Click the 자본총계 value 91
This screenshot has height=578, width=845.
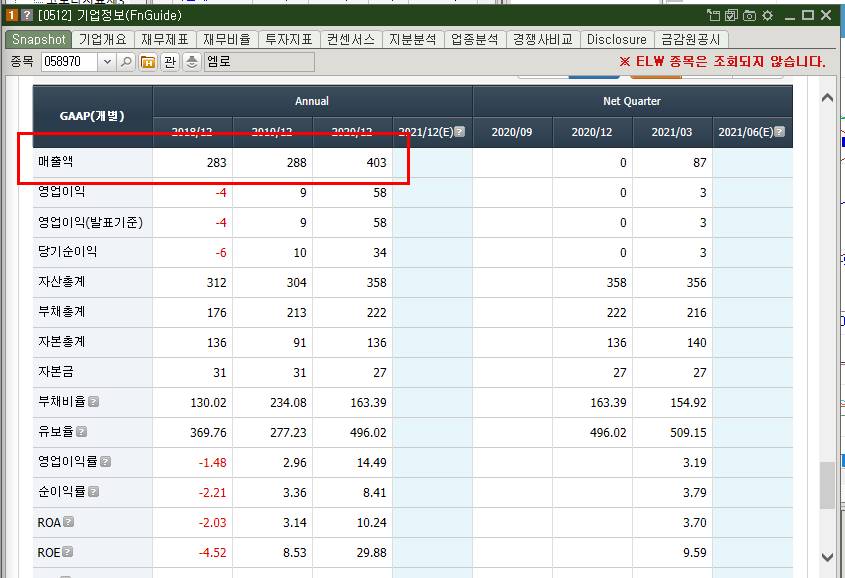tap(300, 343)
